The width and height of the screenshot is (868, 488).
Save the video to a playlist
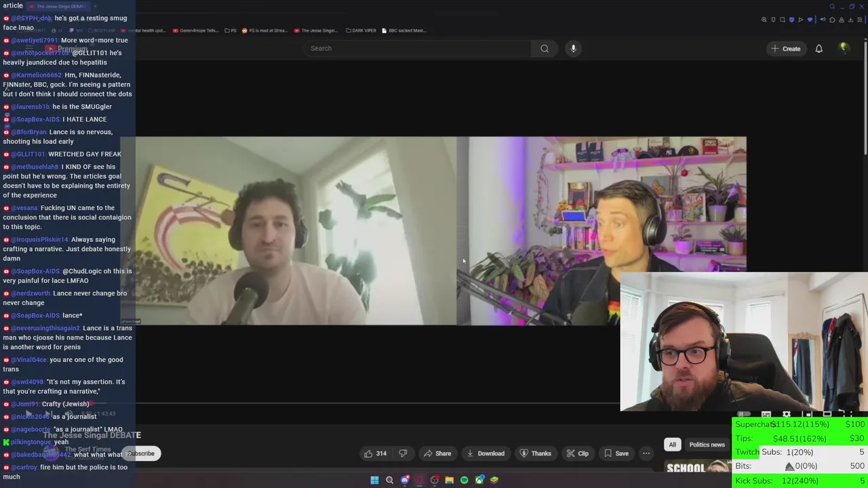click(616, 453)
